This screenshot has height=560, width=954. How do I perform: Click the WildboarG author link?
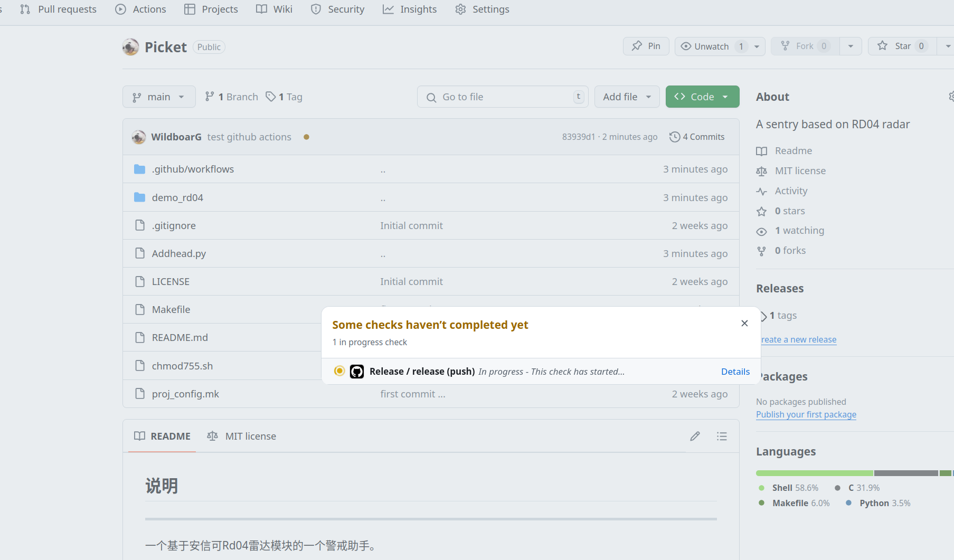pyautogui.click(x=176, y=137)
